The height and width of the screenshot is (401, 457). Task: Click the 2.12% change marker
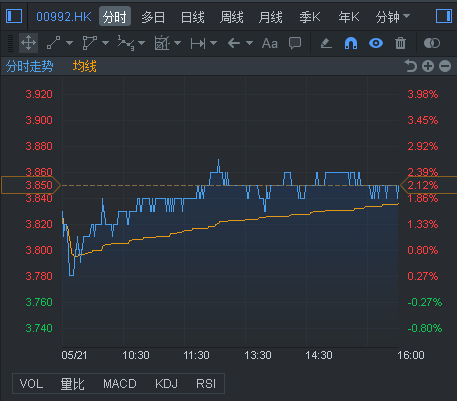[429, 185]
